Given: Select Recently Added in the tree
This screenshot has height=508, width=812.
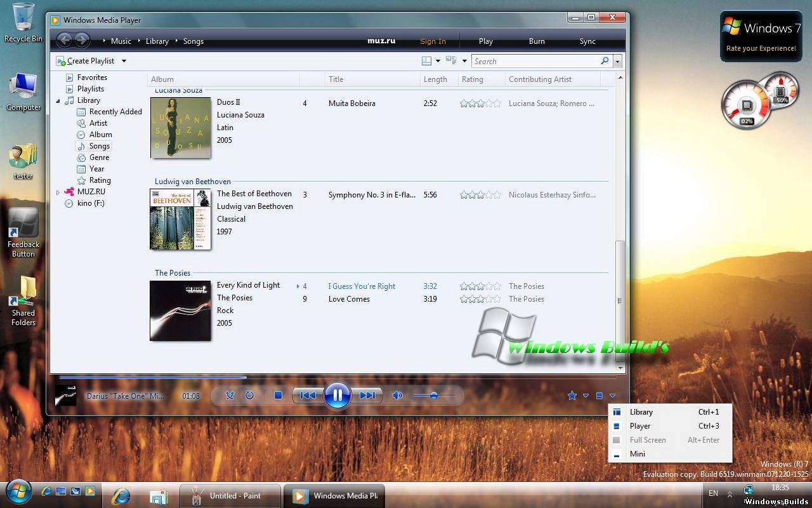Looking at the screenshot, I should [x=115, y=112].
